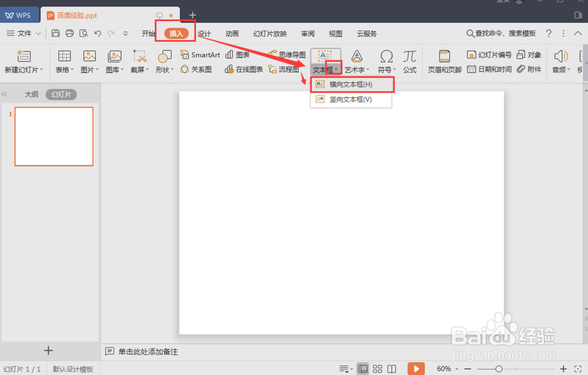Click zoom in plus button
Screen dimensions: 588x375
tap(563, 369)
